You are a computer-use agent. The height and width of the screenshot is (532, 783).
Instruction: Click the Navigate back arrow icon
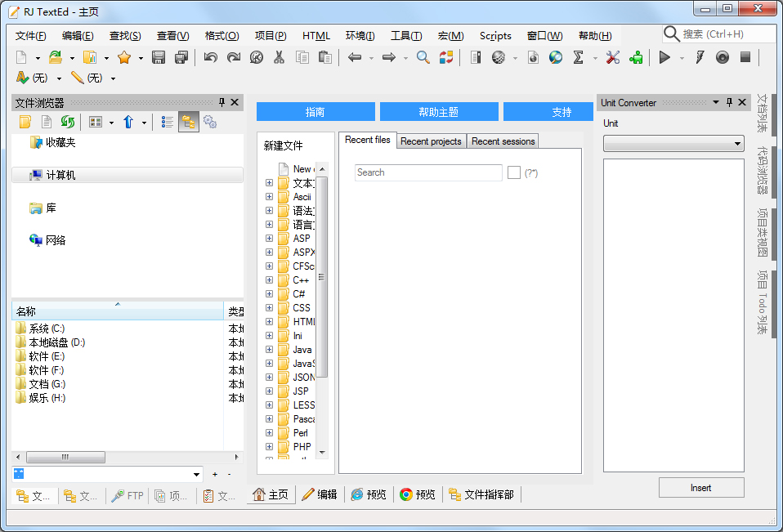tap(355, 57)
